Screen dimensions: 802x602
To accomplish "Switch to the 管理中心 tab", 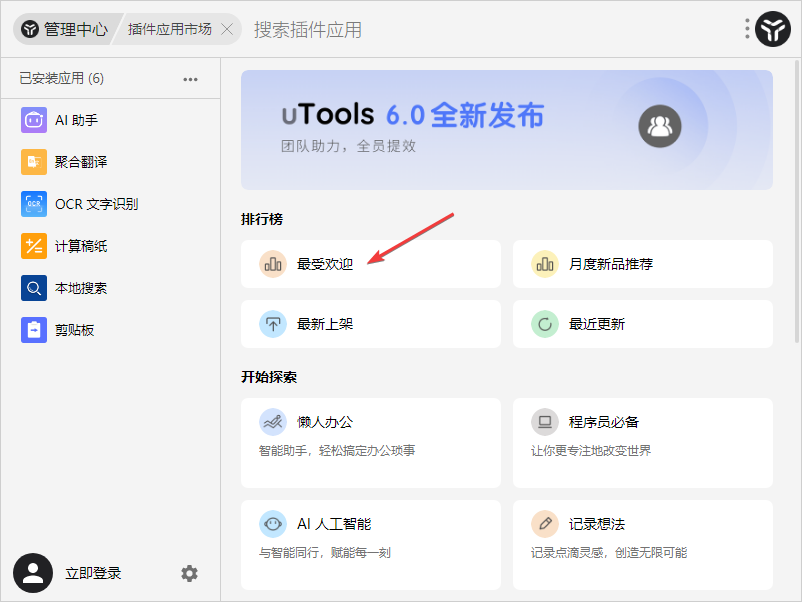I will [65, 29].
